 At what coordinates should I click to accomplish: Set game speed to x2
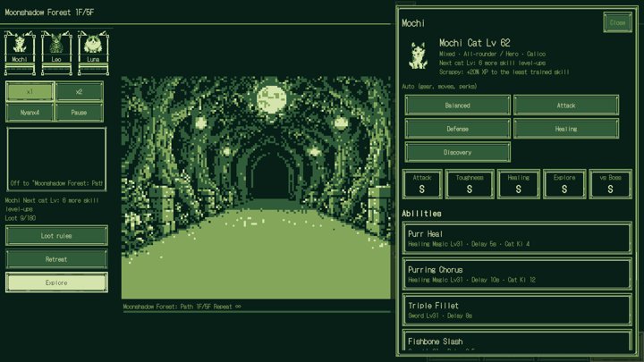(79, 91)
